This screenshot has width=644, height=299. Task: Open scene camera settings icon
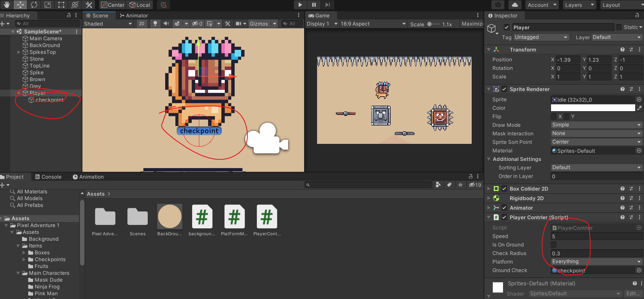(238, 24)
